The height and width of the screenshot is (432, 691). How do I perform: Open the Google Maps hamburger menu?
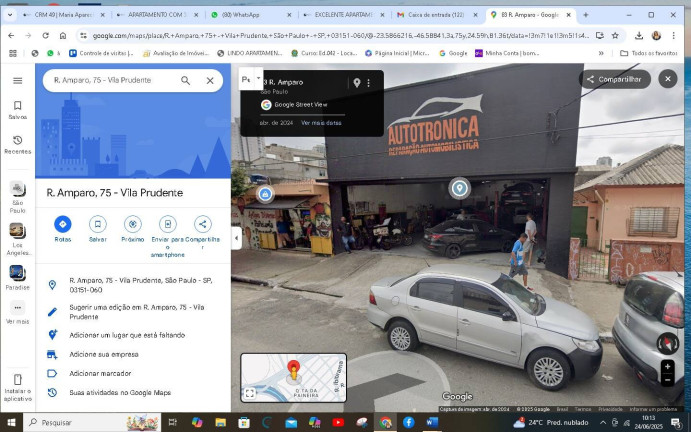click(18, 80)
